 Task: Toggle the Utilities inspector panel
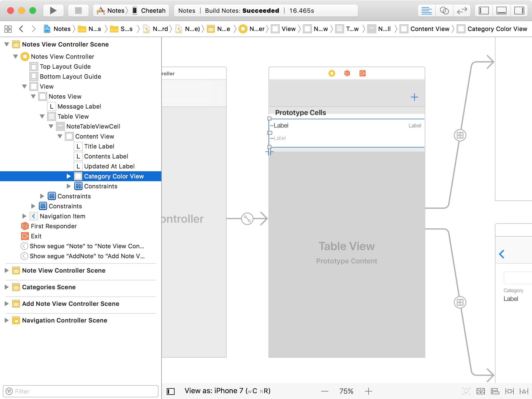(519, 11)
